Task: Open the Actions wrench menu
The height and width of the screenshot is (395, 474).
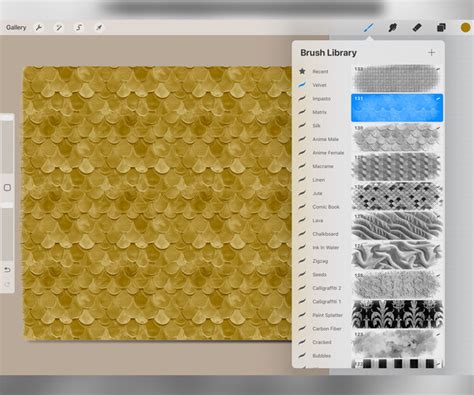Action: (39, 28)
